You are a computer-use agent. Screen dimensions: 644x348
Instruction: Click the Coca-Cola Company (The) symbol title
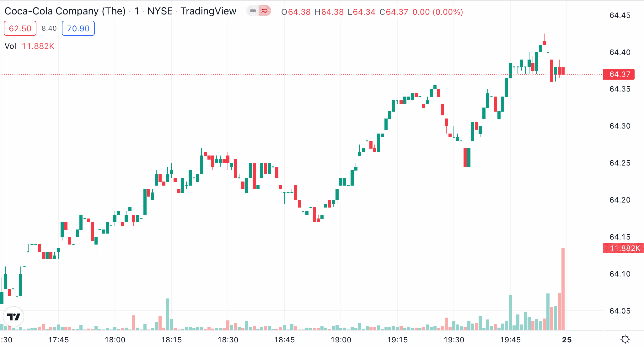pyautogui.click(x=65, y=11)
